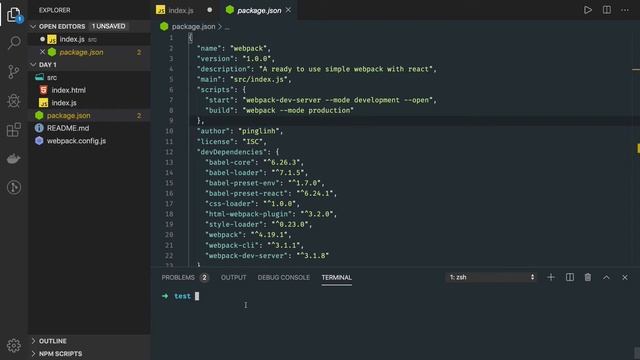Click the EXPLORER sidebar title

[55, 10]
